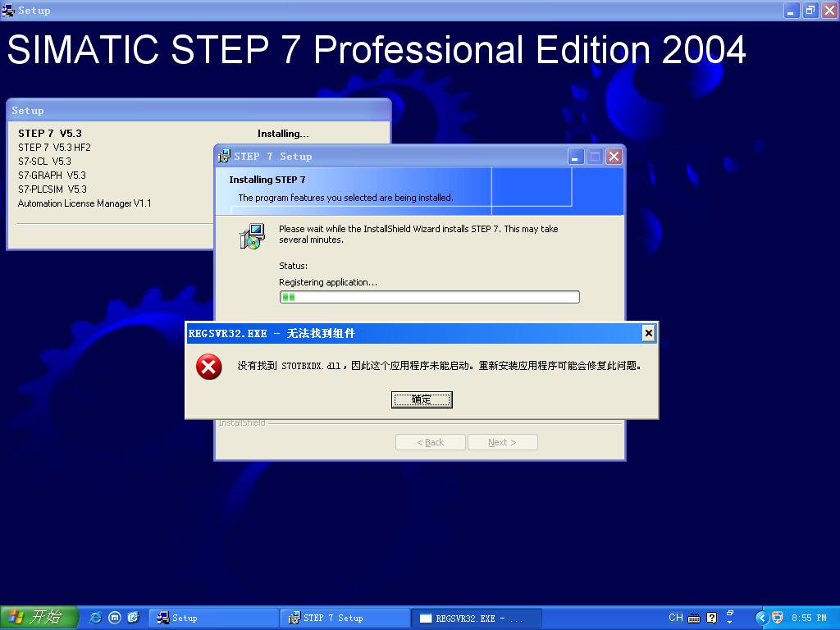The width and height of the screenshot is (840, 630).
Task: Click the CH language indicator
Action: tap(676, 617)
